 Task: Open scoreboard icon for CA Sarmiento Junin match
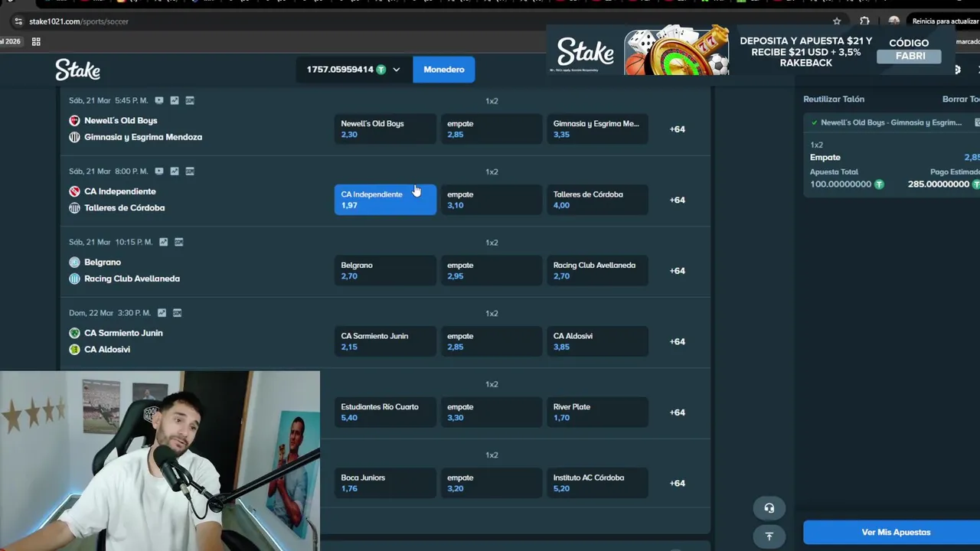pos(177,313)
